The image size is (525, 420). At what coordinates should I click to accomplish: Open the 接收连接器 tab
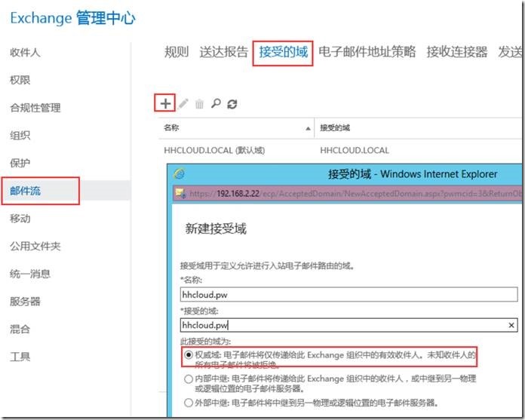point(457,52)
